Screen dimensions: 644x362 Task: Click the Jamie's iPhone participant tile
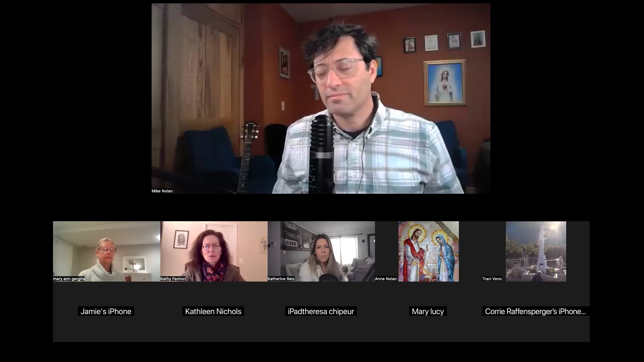(106, 311)
